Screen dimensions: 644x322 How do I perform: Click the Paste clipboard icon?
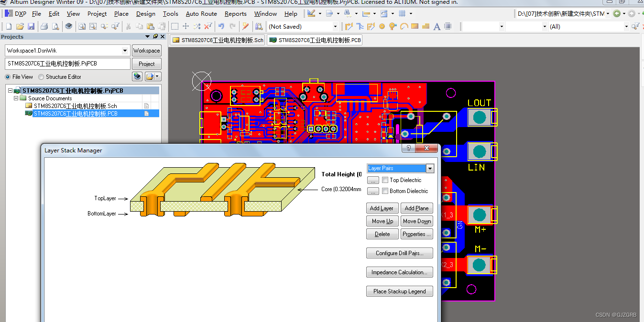coord(151,26)
